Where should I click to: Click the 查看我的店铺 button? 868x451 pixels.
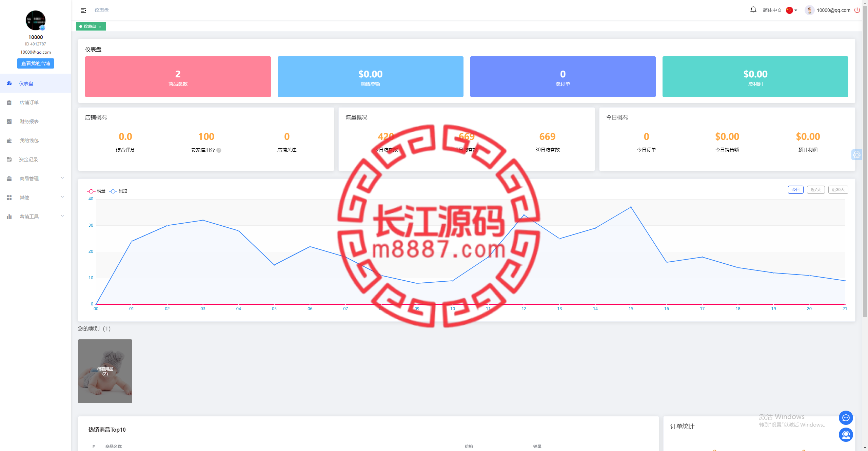36,63
